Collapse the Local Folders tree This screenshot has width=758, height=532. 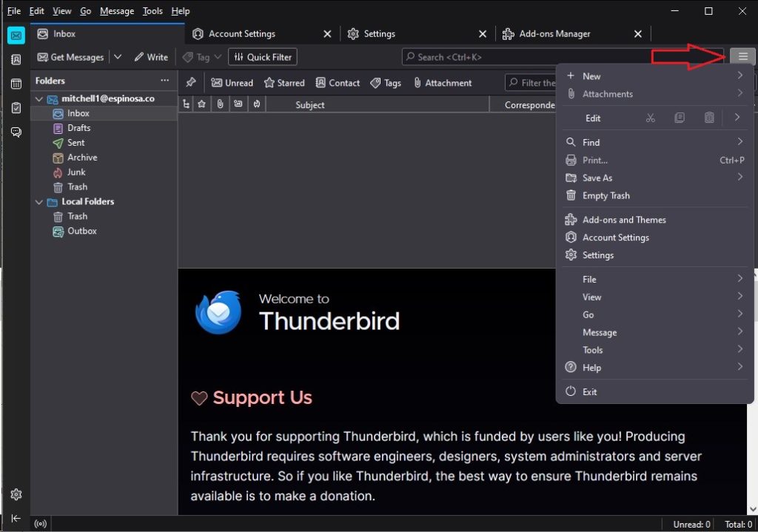[38, 201]
